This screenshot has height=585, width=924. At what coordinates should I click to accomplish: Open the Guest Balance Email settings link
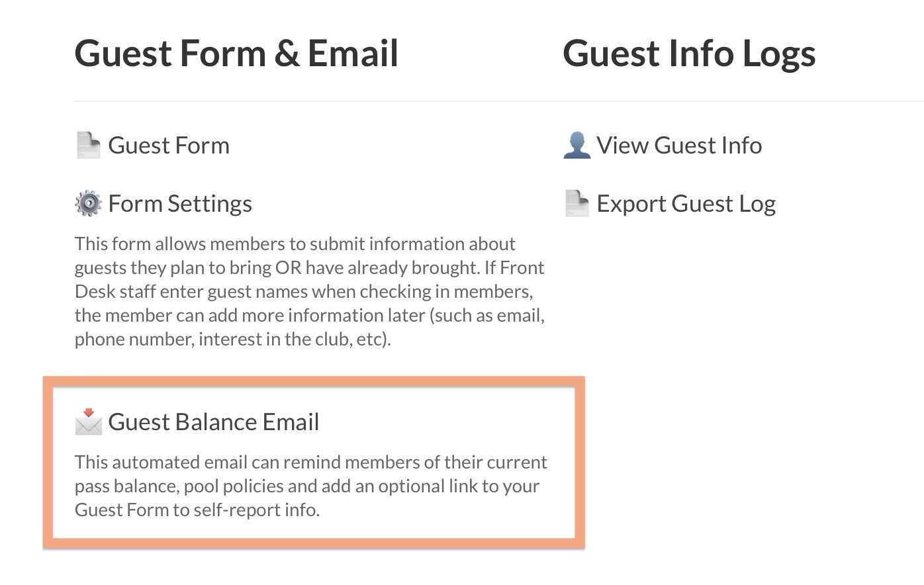pyautogui.click(x=214, y=422)
